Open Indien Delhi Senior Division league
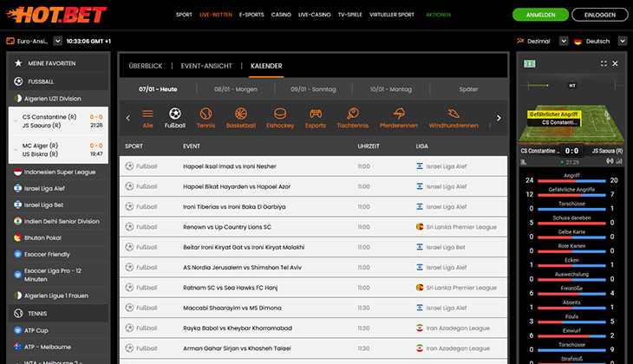Screen dimensions: 633x364 [x=59, y=221]
